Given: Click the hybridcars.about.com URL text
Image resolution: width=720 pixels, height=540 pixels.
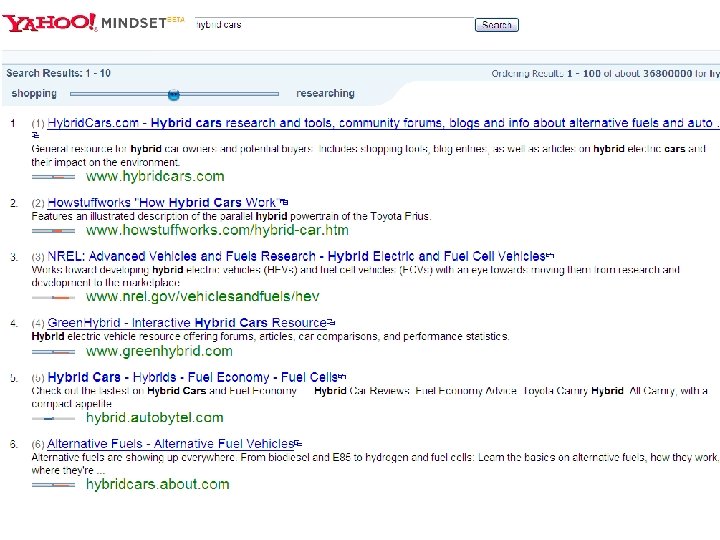Looking at the screenshot, I should click(158, 484).
